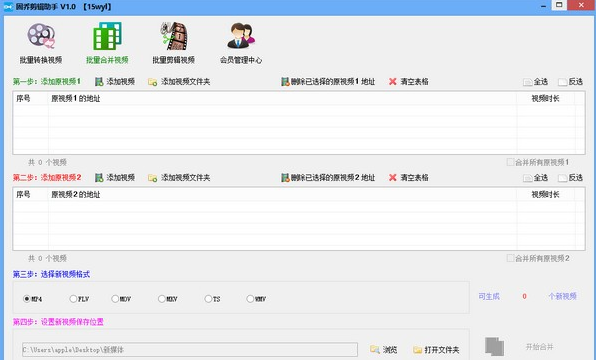The width and height of the screenshot is (596, 360).
Task: Click 原视频1的地址 column header
Action: (x=76, y=98)
